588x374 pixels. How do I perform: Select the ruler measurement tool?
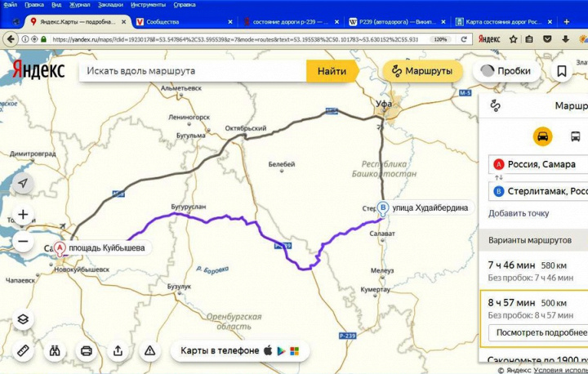23,351
